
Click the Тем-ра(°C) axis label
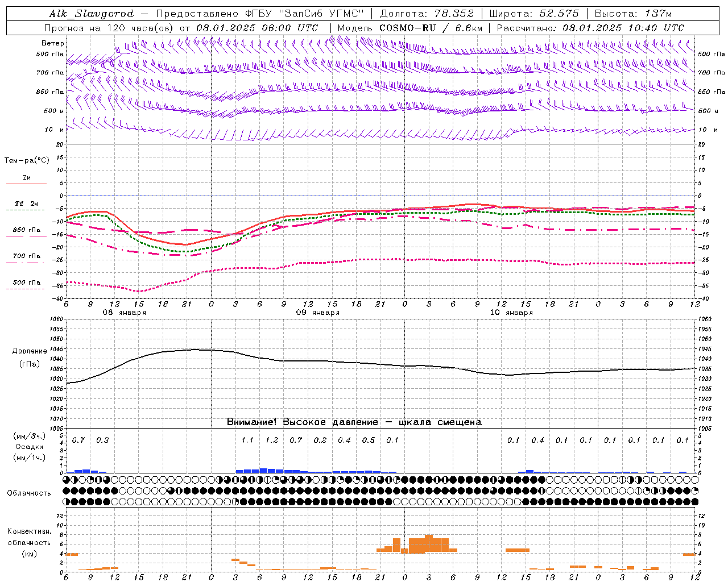27,161
